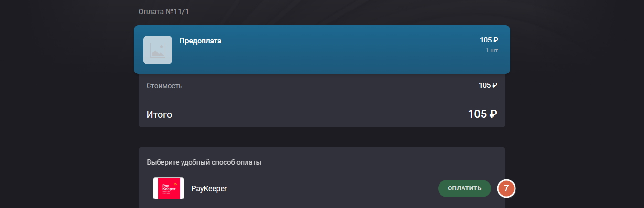644x208 pixels.
Task: Click the Предоплата item title
Action: pos(201,41)
